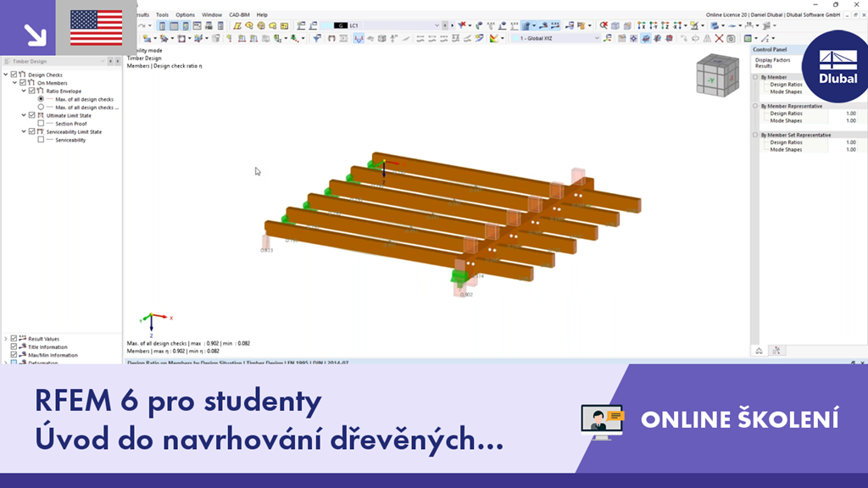Collapse the On Members tree node
Viewport: 868px width, 488px height.
click(15, 82)
